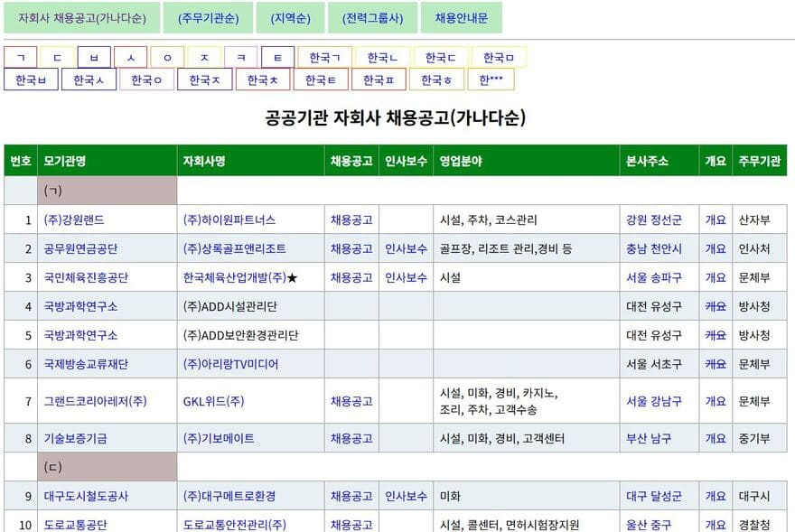Image resolution: width=795 pixels, height=532 pixels.
Task: Open 부산 남구 address link
Action: pos(649,438)
